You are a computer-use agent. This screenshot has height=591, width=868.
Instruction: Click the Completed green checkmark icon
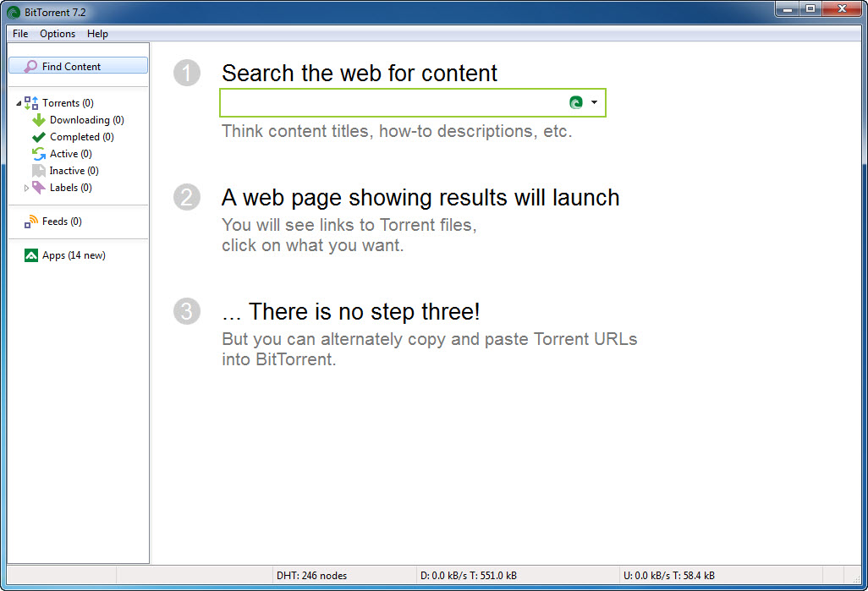(38, 137)
